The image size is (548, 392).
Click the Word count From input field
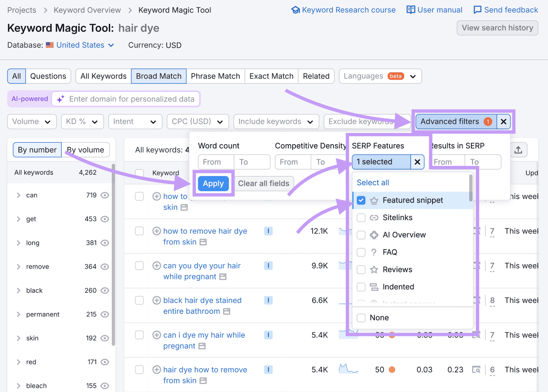coord(216,162)
